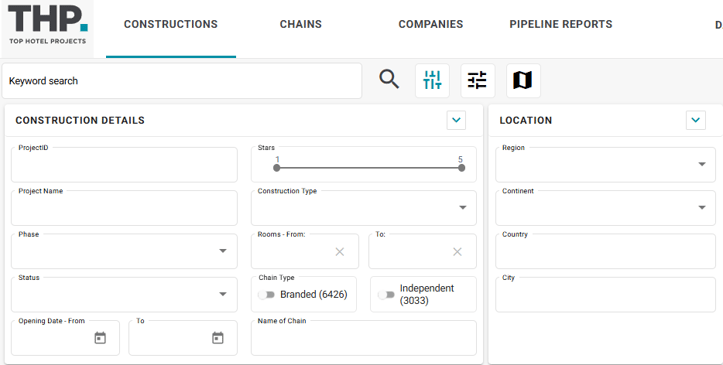Viewport: 723px width, 365px height.
Task: Open the map view icon
Action: (523, 80)
